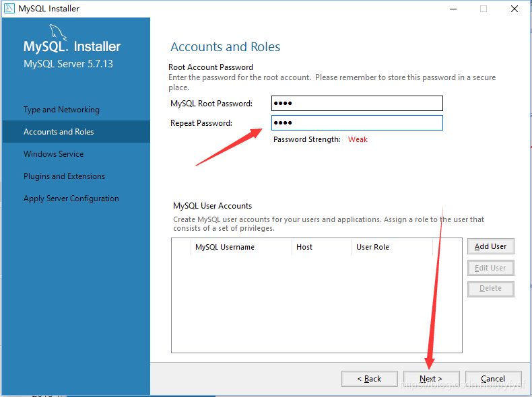Screen dimensions: 532x397
Task: Click the Host column header
Action: point(322,247)
